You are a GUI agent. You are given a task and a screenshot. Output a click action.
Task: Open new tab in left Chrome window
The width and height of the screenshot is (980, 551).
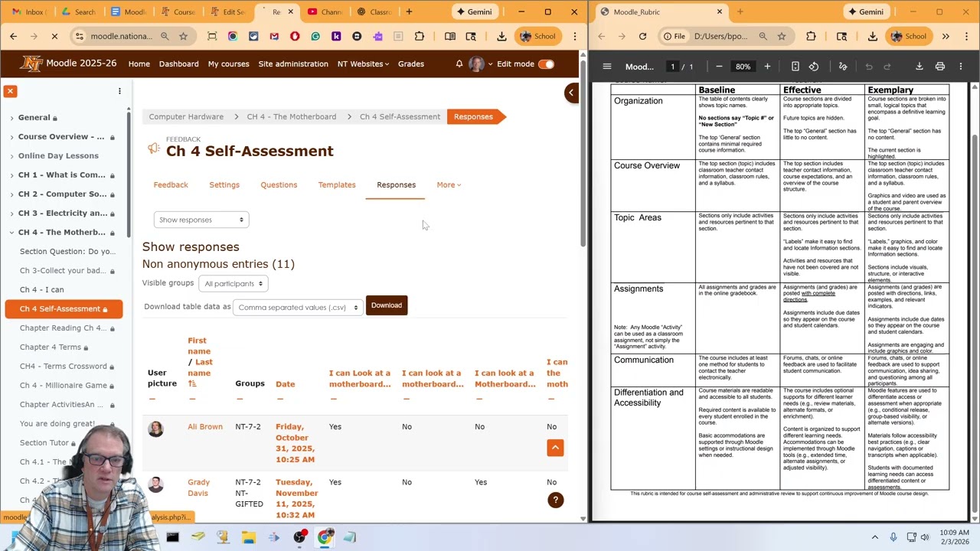point(409,11)
